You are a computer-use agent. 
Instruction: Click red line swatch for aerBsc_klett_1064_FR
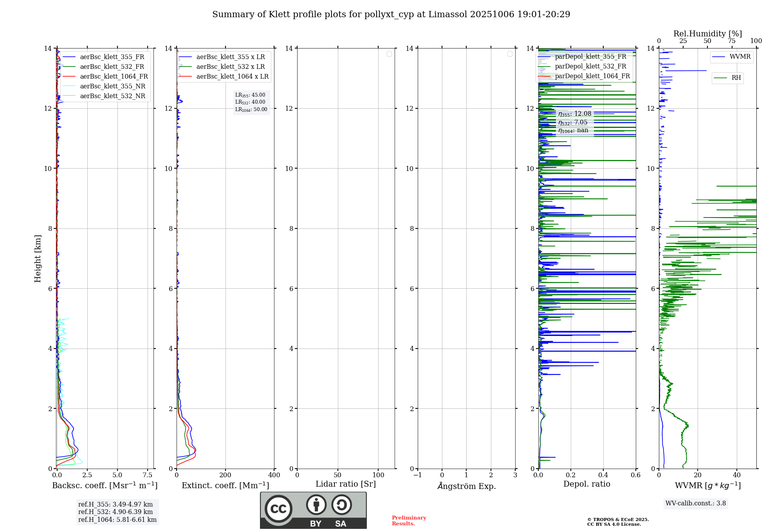tap(69, 77)
